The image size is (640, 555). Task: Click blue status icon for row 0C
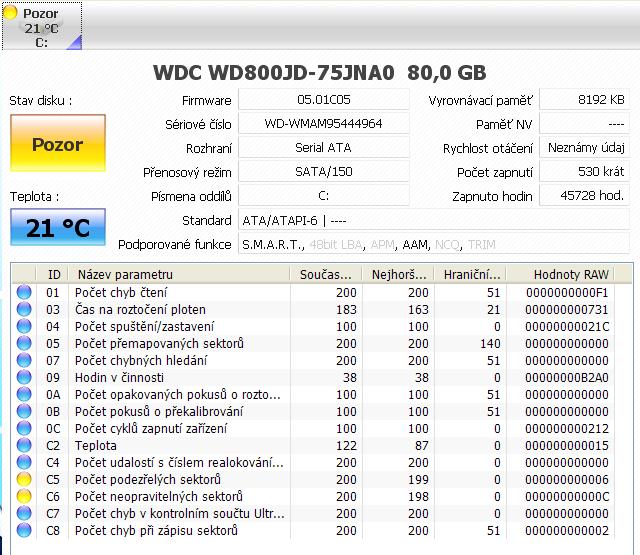[x=24, y=428]
